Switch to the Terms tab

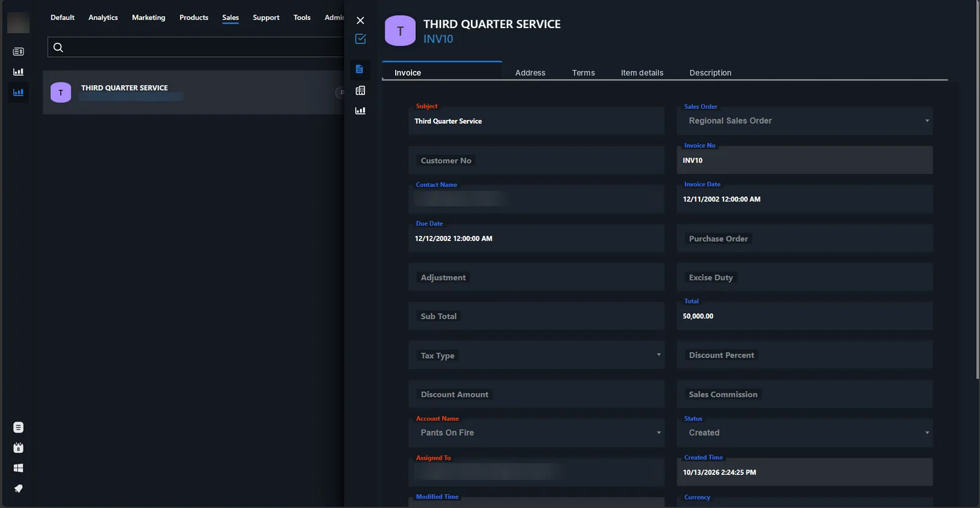pyautogui.click(x=584, y=72)
